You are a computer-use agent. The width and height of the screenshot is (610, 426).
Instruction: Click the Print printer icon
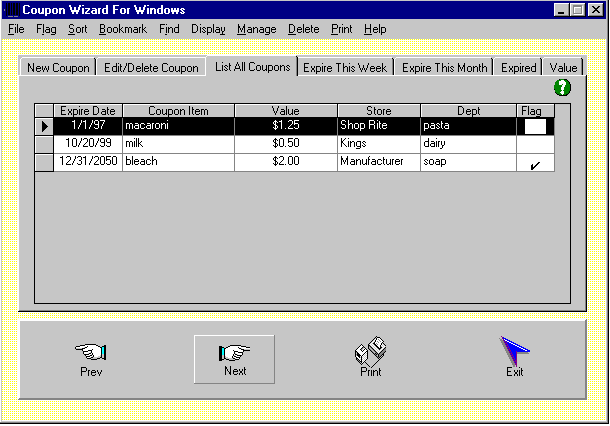pyautogui.click(x=370, y=351)
